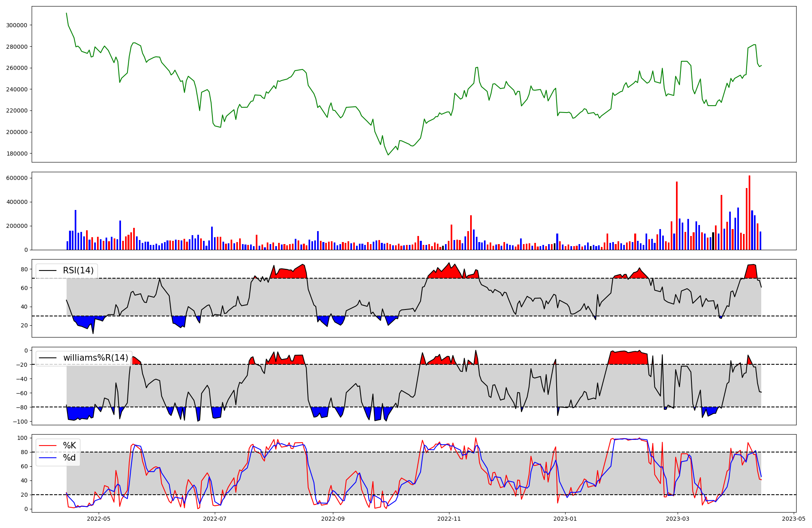
Task: Click the lowest point of the green price line
Action: coord(388,155)
